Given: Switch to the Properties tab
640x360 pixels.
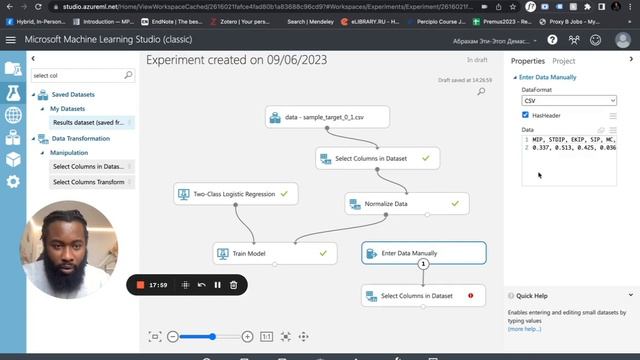Looking at the screenshot, I should 528,61.
